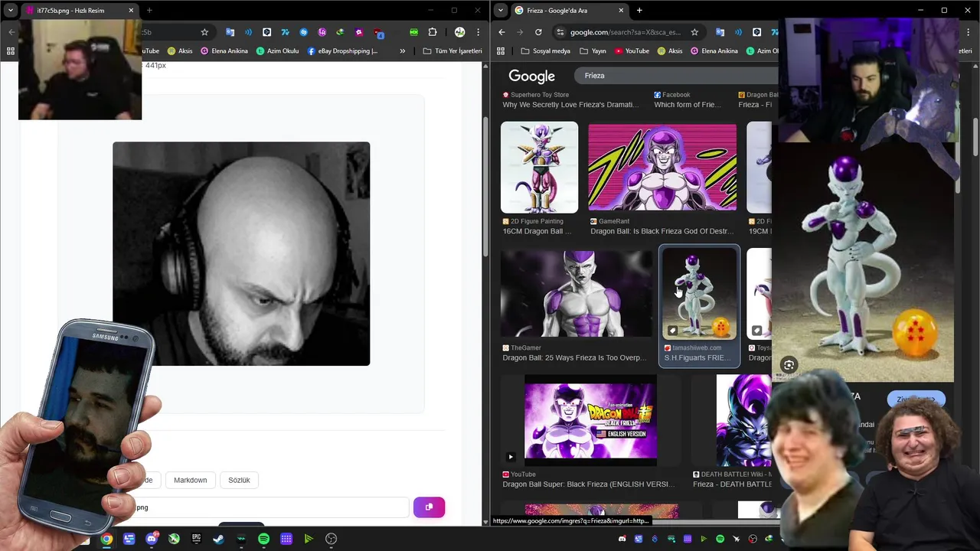Click the red extension with badge 4
980x551 pixels.
click(x=378, y=32)
